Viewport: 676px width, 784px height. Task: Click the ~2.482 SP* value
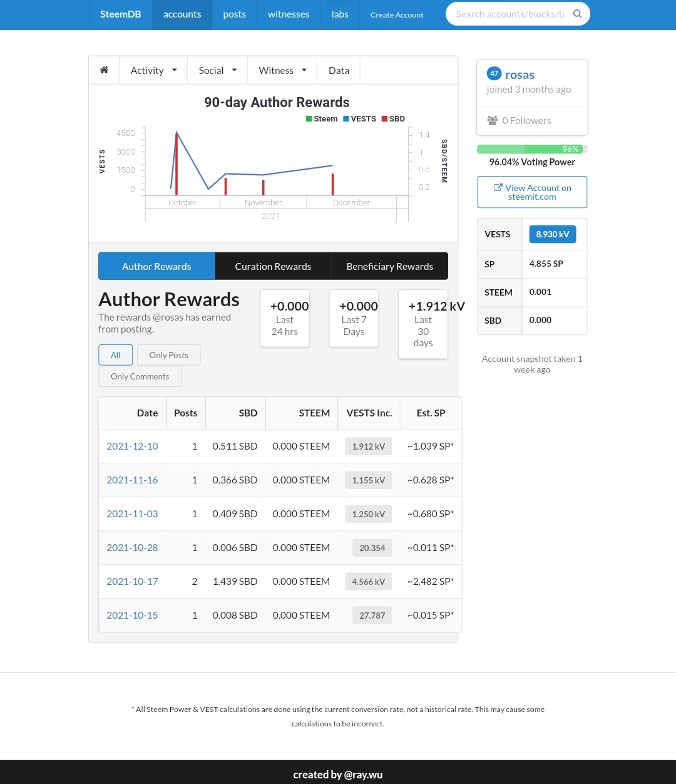point(431,581)
